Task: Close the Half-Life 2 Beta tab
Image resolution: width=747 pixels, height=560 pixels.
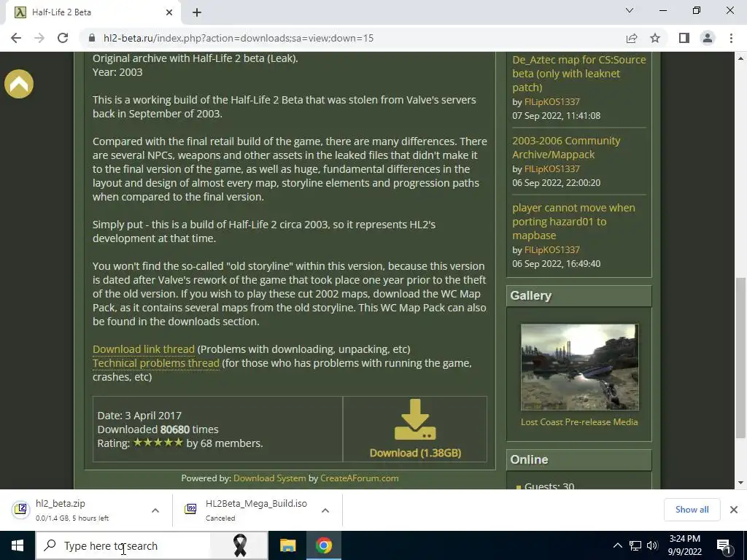Action: point(169,12)
